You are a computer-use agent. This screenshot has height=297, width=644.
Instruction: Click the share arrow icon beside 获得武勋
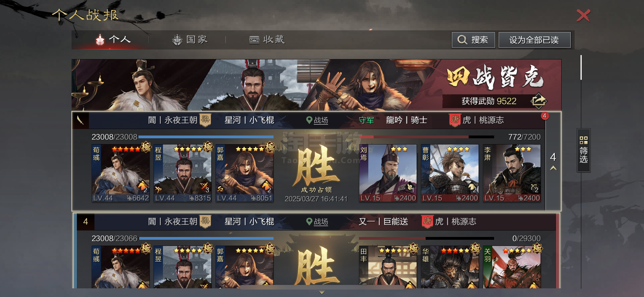pos(539,101)
